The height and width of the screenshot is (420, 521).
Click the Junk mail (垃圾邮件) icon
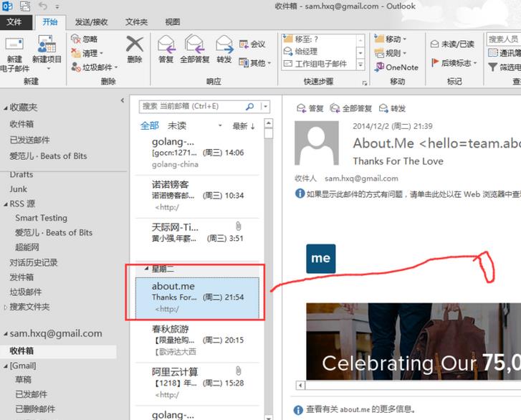(x=76, y=67)
